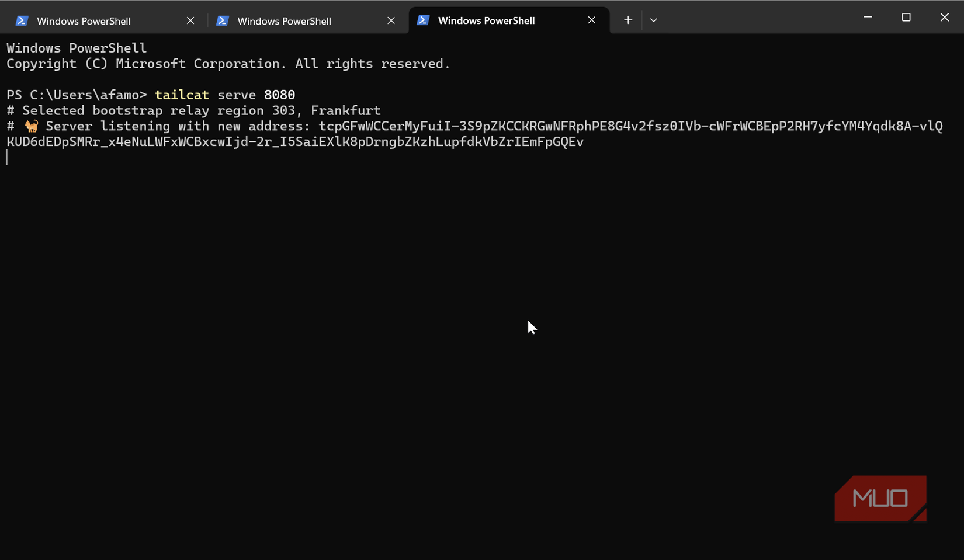Minimize the Windows Terminal window
964x560 pixels.
click(x=868, y=17)
